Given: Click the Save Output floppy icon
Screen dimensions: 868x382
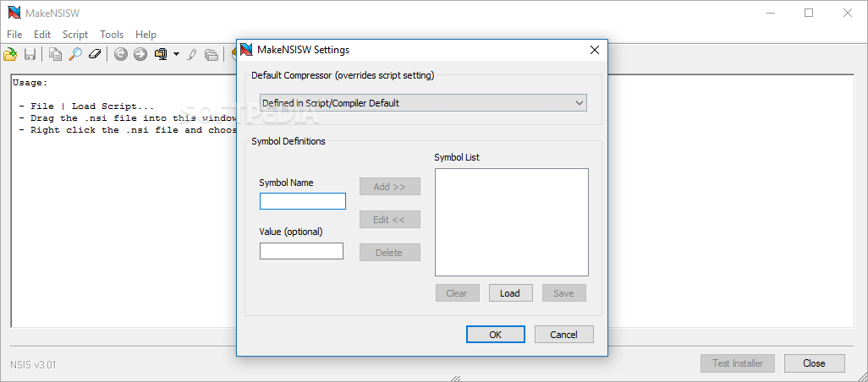Looking at the screenshot, I should tap(30, 54).
